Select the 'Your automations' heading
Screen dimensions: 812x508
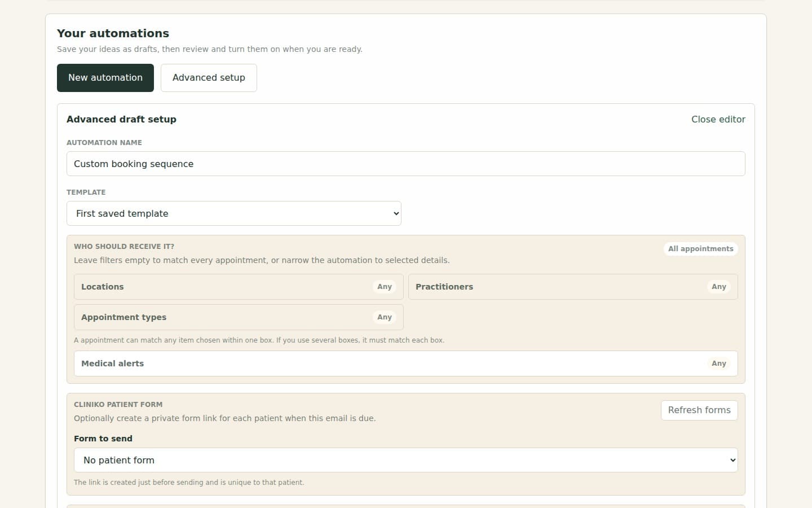(113, 33)
